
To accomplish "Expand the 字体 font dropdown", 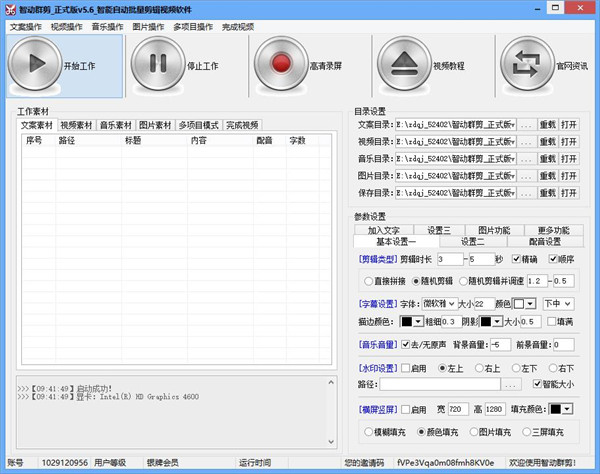I will (452, 303).
